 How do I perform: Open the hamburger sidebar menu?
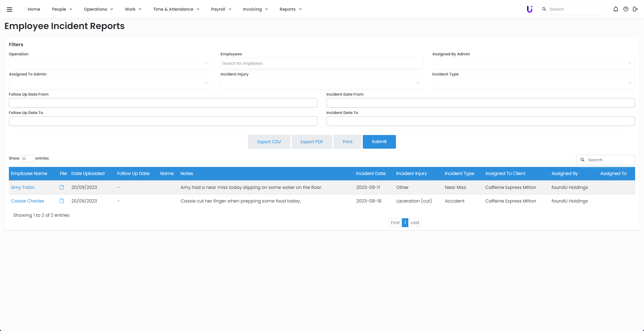click(9, 9)
